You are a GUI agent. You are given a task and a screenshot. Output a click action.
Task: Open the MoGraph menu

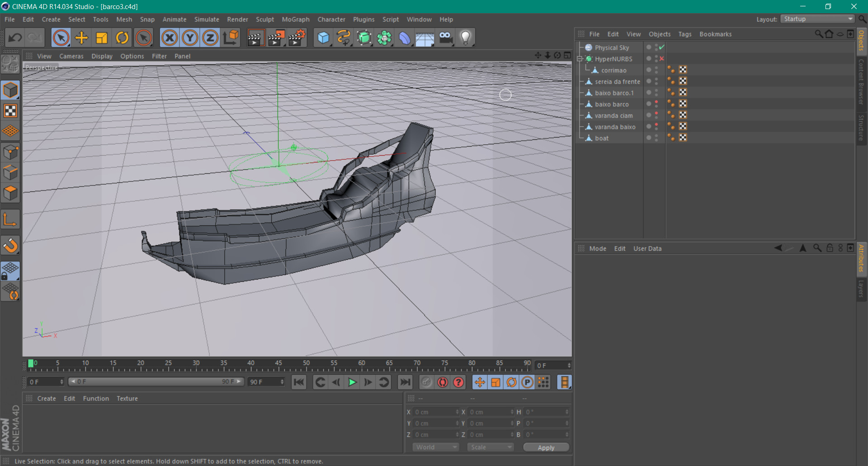tap(296, 19)
